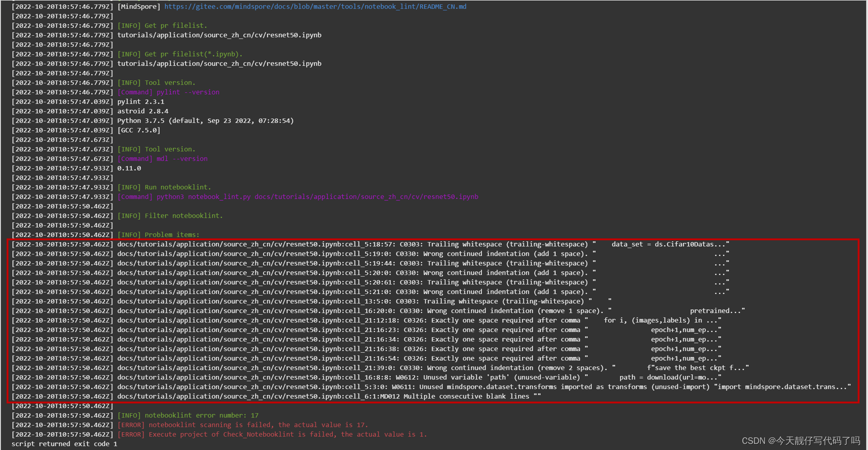The height and width of the screenshot is (450, 868).
Task: Click the python3 notebook_lint.py command line
Action: [298, 197]
